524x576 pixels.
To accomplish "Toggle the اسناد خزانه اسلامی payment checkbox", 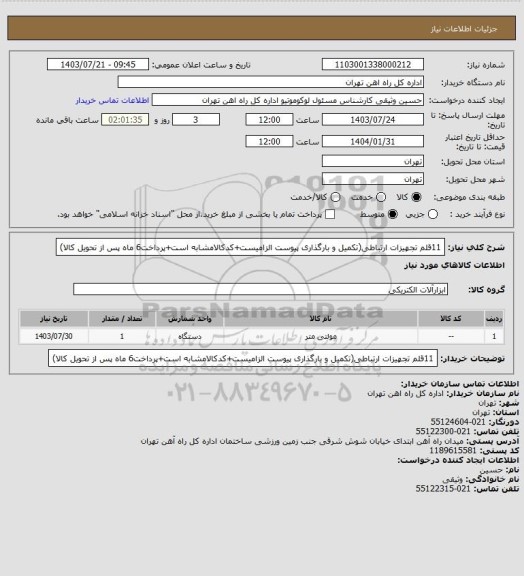I will (x=330, y=214).
